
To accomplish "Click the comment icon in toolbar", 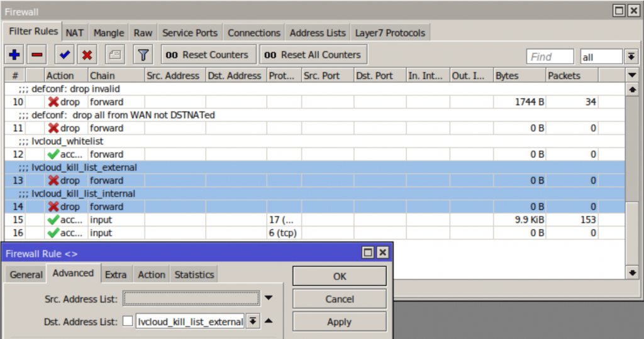I will coord(115,55).
